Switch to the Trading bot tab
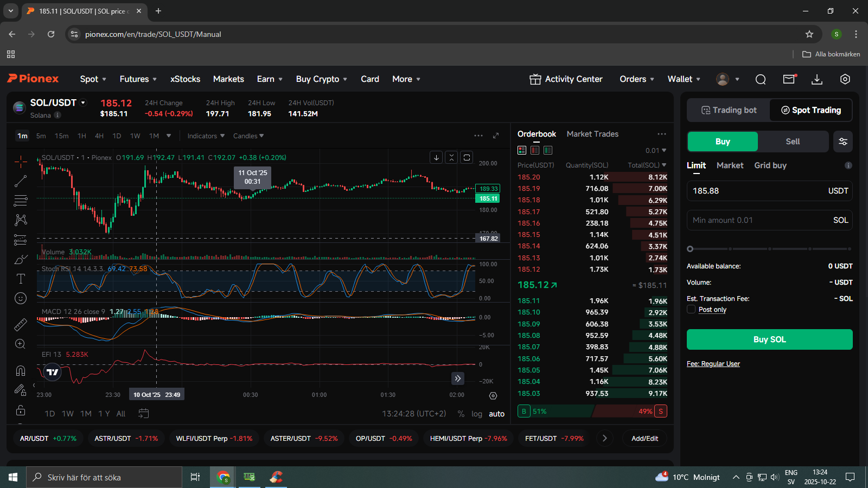 [x=729, y=110]
